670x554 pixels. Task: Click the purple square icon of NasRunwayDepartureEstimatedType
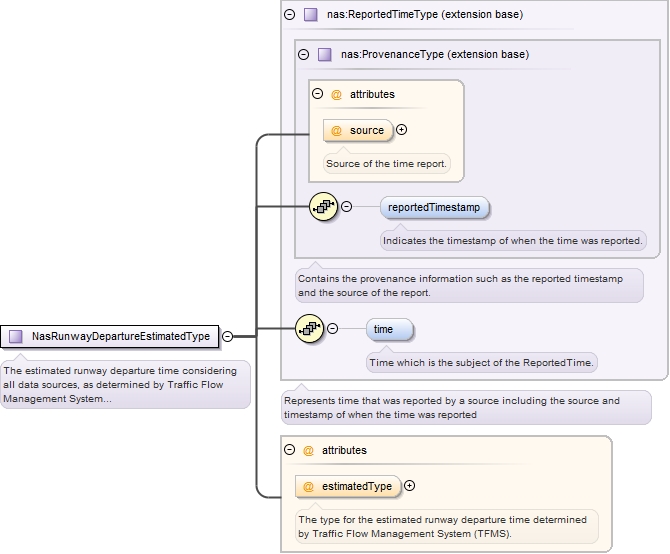pyautogui.click(x=16, y=336)
